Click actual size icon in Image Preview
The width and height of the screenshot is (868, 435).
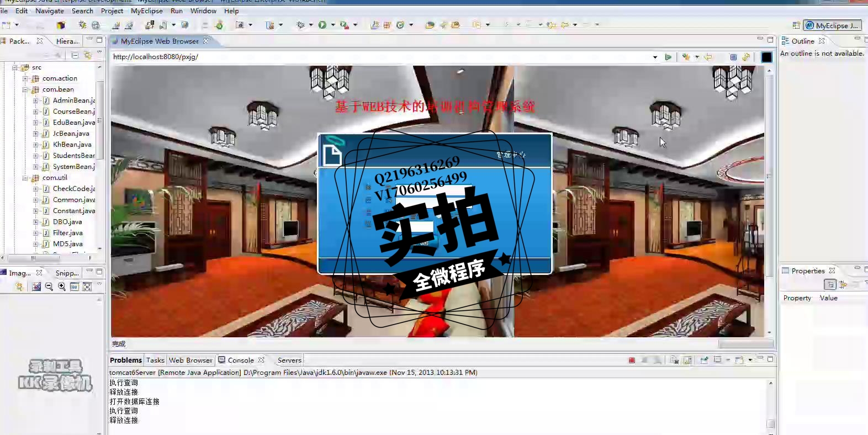74,287
